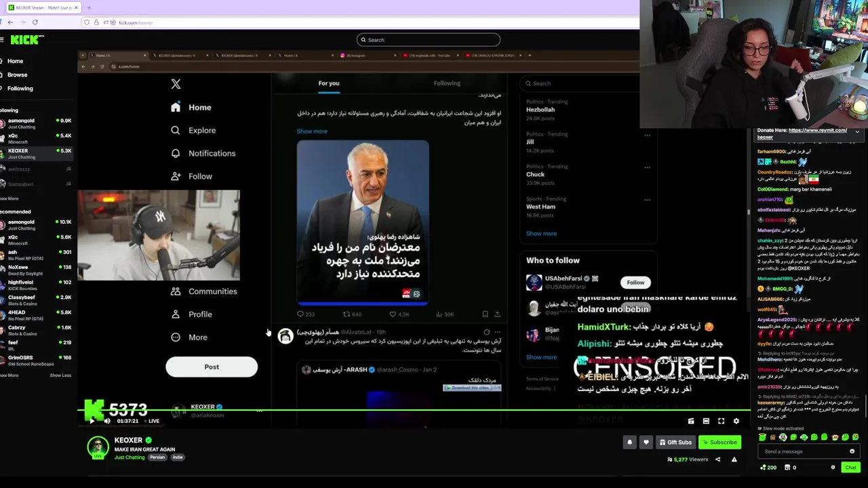This screenshot has height=488, width=868.
Task: Click the green stream progress bar
Action: tap(414, 411)
